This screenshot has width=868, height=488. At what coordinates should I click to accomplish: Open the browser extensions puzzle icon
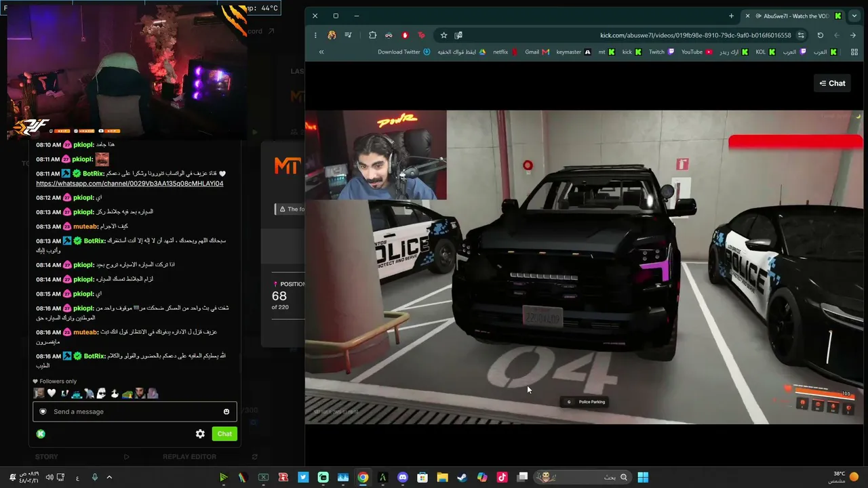pyautogui.click(x=372, y=35)
